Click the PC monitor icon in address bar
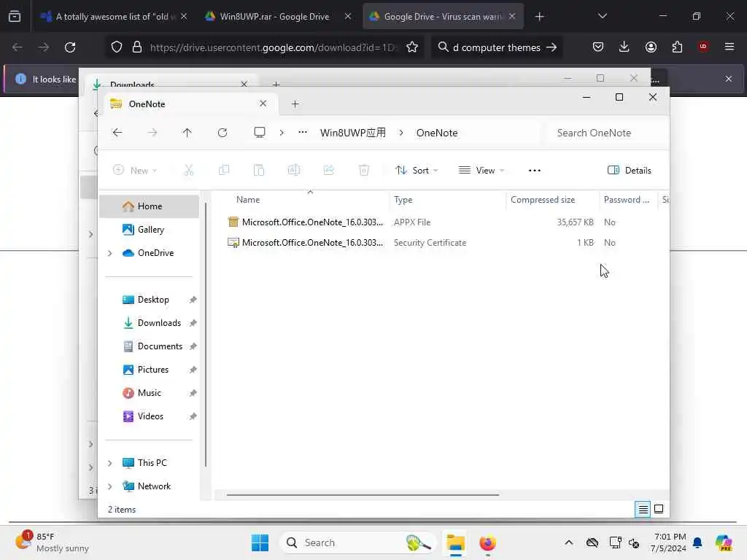Screen dimensions: 747x560 click(x=259, y=133)
